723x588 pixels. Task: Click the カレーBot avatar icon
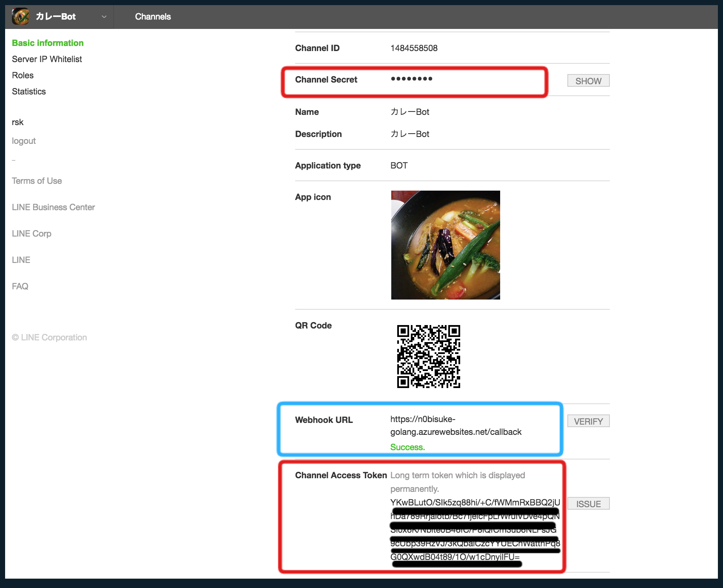pyautogui.click(x=20, y=17)
